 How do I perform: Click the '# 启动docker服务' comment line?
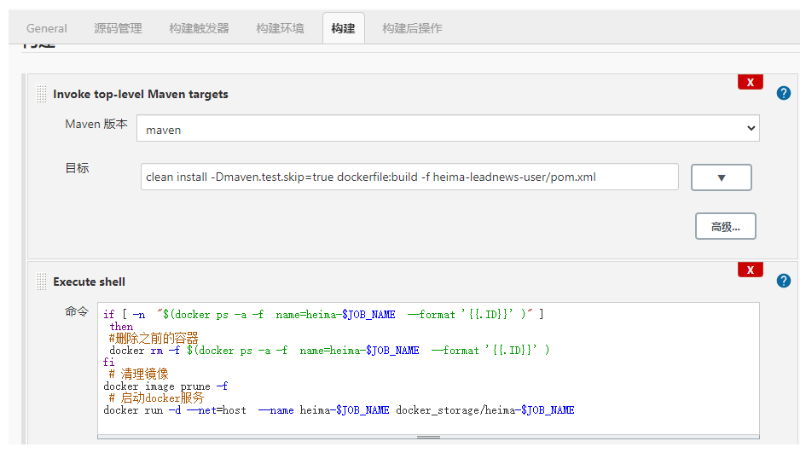tap(156, 398)
